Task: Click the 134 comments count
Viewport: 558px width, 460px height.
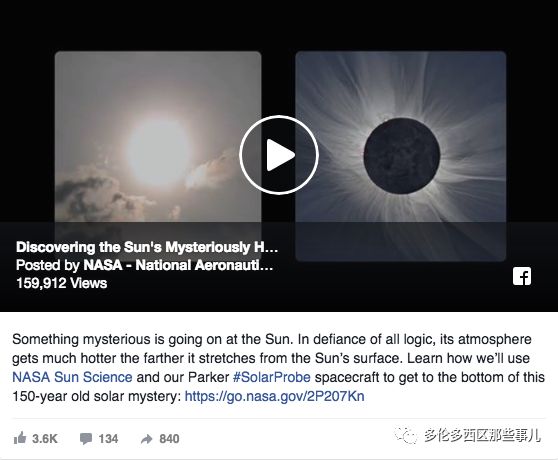Action: [108, 439]
